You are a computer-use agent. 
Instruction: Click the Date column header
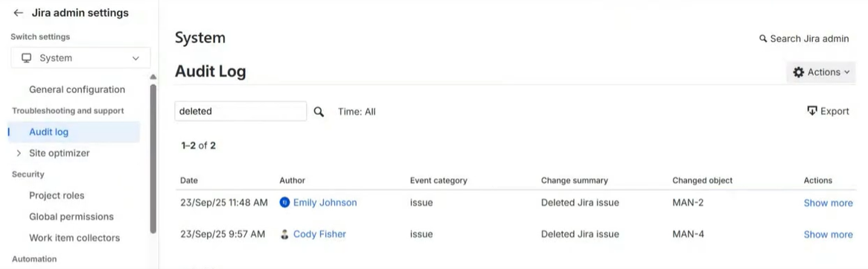189,180
